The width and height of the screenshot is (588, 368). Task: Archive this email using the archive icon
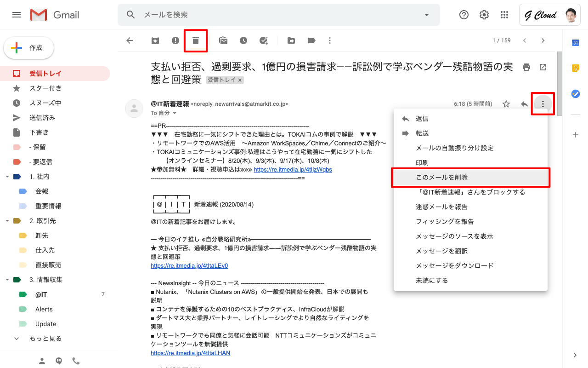[155, 40]
